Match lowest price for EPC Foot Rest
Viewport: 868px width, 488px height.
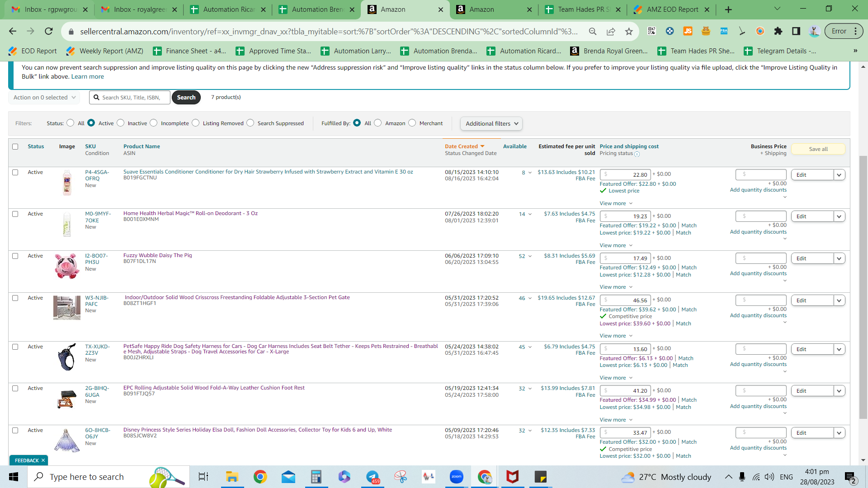pos(684,407)
